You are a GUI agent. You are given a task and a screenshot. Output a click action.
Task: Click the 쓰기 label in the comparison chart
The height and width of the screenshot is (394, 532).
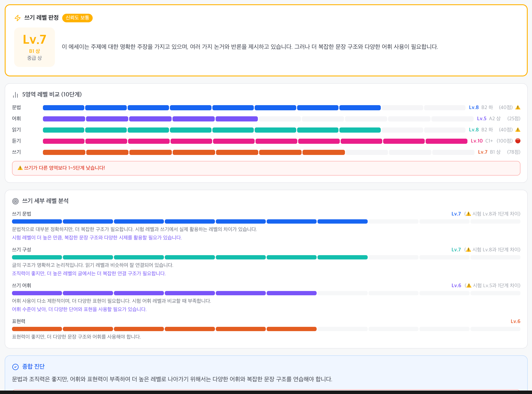coord(17,152)
